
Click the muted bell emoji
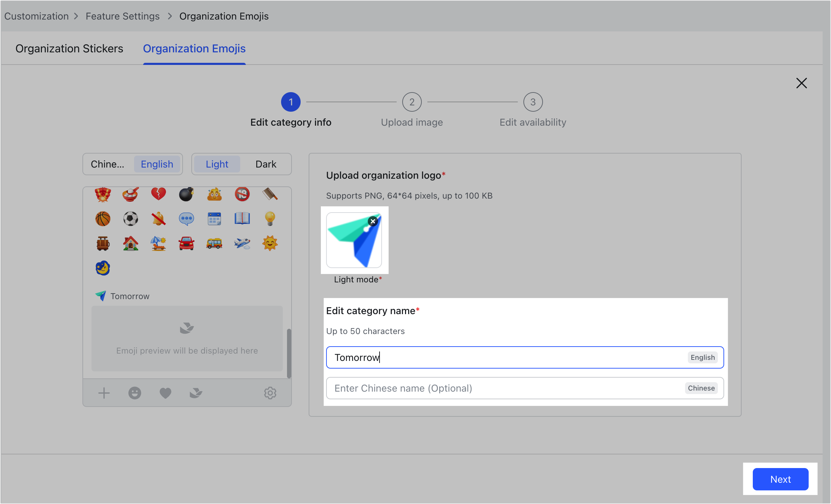[x=159, y=219]
